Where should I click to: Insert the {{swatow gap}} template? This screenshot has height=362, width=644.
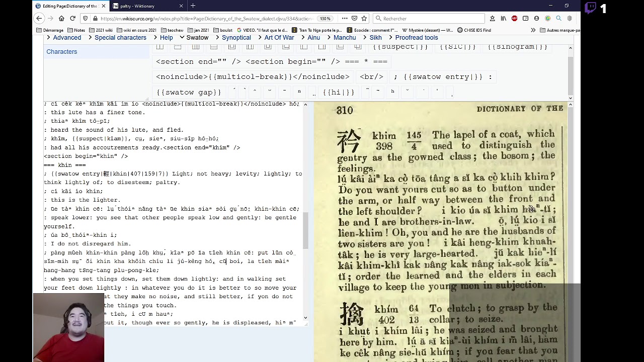pyautogui.click(x=189, y=93)
